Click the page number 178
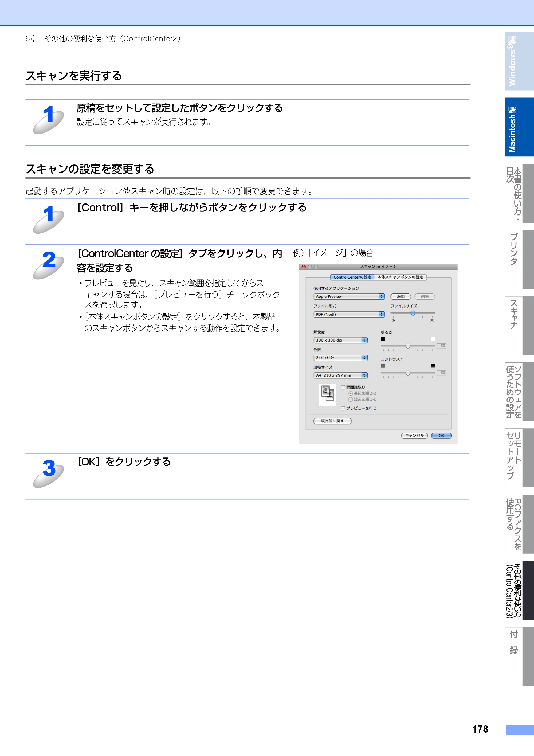The height and width of the screenshot is (756, 534). tap(480, 729)
